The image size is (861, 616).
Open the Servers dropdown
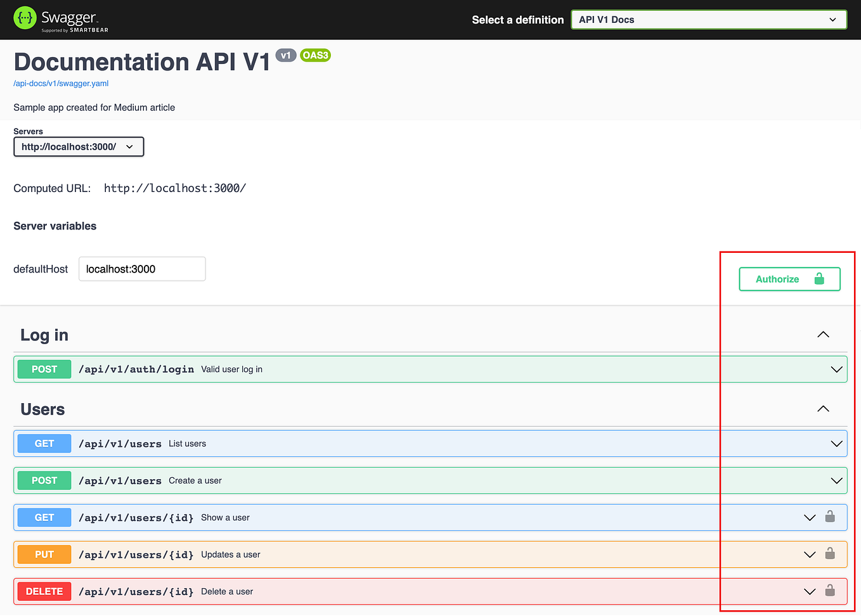[79, 146]
